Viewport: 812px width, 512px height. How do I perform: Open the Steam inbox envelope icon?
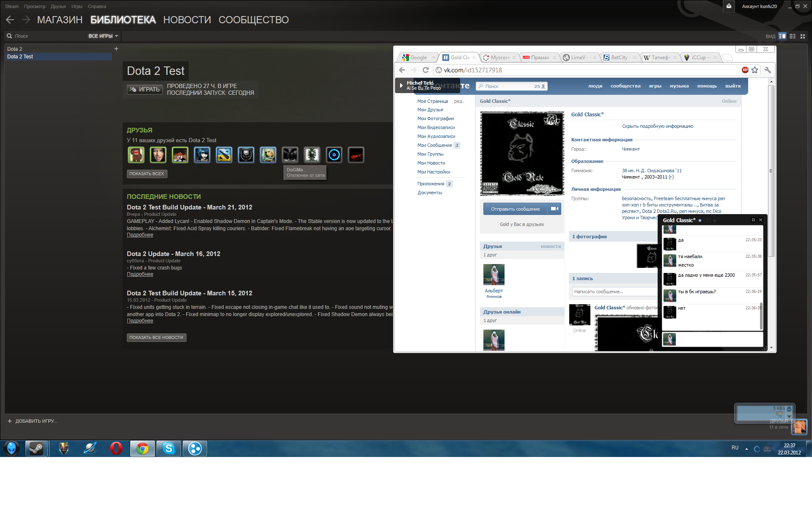pyautogui.click(x=729, y=6)
